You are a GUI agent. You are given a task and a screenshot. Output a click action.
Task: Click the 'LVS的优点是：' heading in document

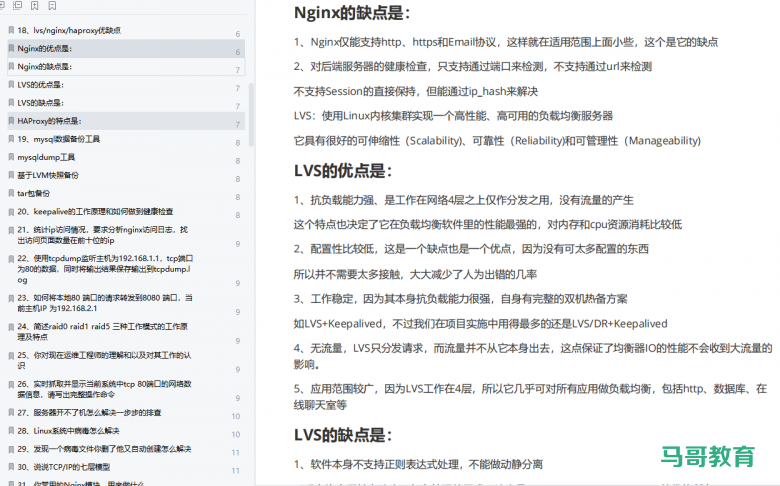tap(343, 171)
